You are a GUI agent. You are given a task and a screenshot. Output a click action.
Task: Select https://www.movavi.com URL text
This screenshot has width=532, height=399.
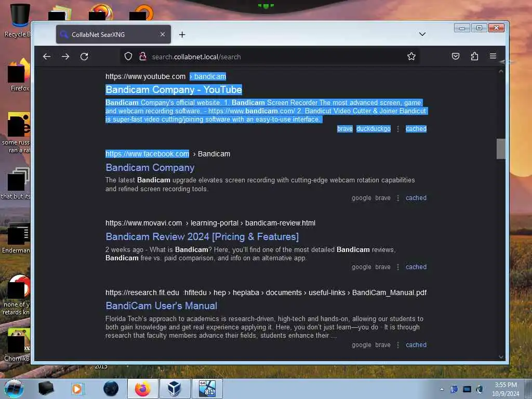pos(143,223)
